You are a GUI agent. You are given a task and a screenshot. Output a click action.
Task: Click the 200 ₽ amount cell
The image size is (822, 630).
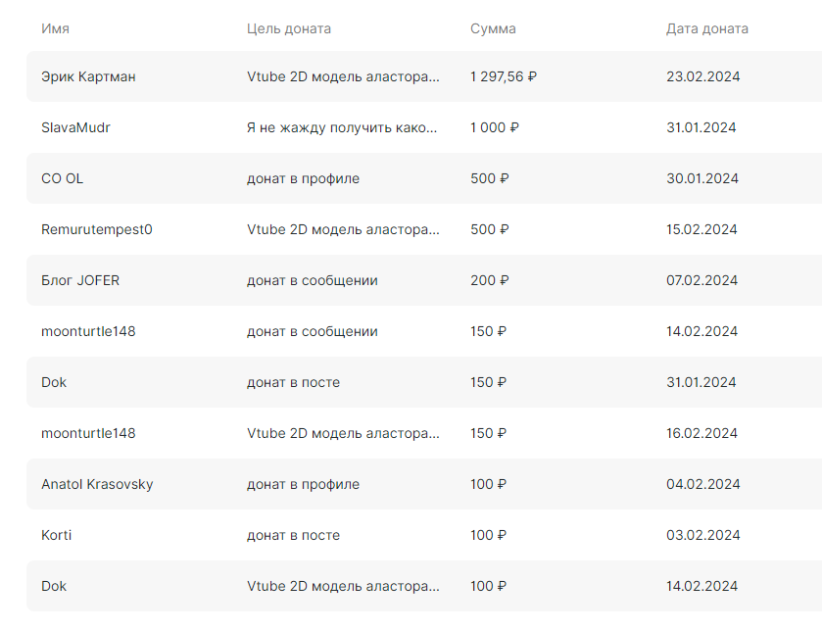point(489,280)
